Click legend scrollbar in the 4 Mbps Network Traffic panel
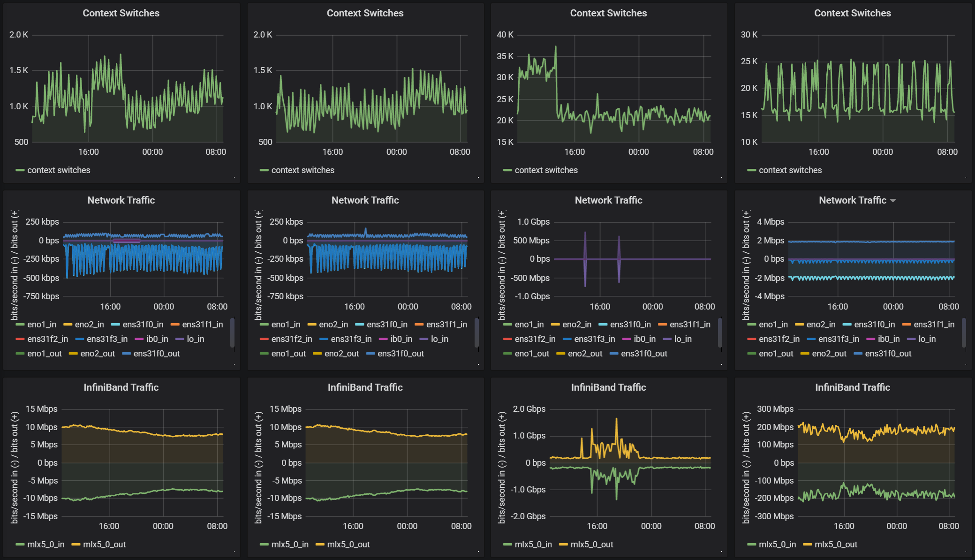975x560 pixels. 964,333
